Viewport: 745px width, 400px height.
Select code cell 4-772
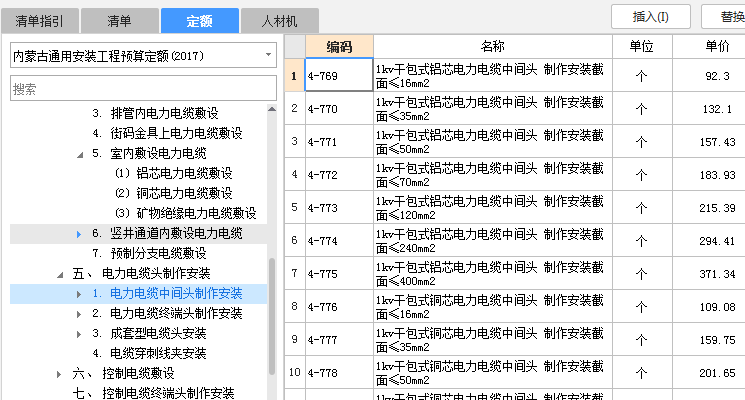(x=339, y=174)
